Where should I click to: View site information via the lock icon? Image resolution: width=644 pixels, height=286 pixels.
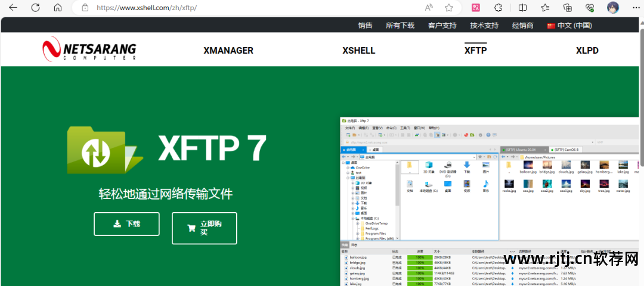(x=85, y=7)
